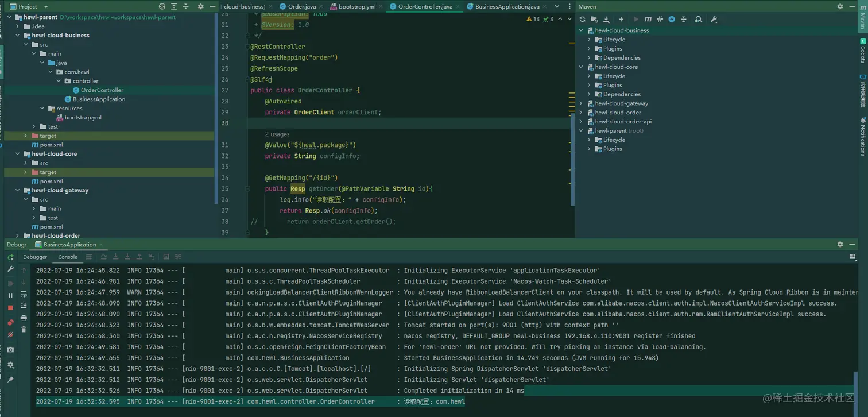The height and width of the screenshot is (417, 868).
Task: Reload all Maven projects
Action: point(582,20)
